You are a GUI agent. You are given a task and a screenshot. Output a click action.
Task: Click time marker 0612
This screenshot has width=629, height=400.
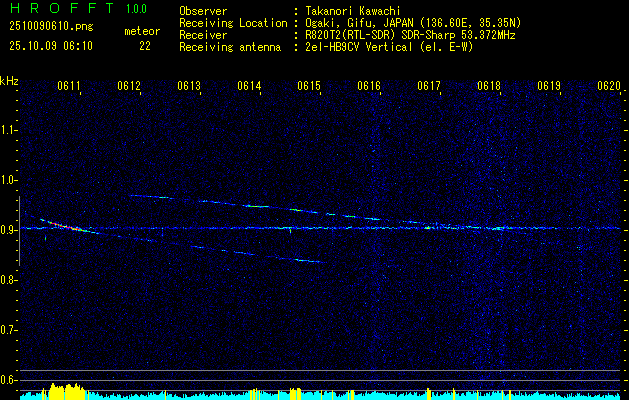pos(129,86)
